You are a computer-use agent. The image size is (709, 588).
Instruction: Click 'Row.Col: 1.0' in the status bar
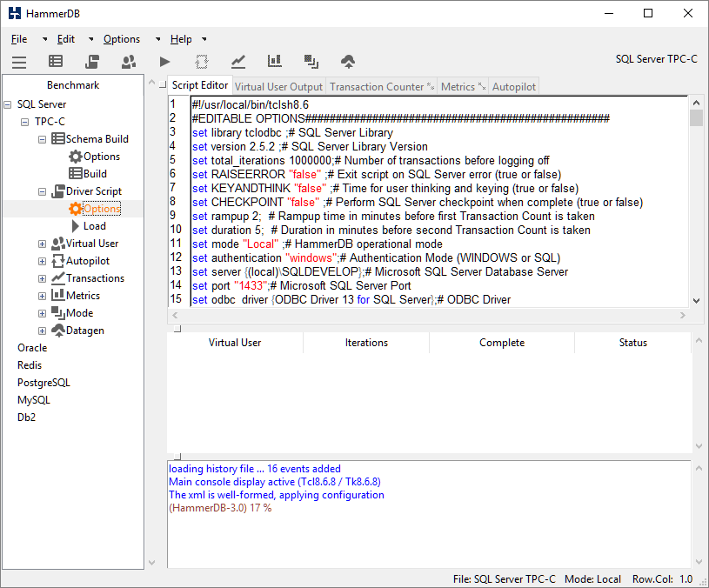pyautogui.click(x=662, y=579)
